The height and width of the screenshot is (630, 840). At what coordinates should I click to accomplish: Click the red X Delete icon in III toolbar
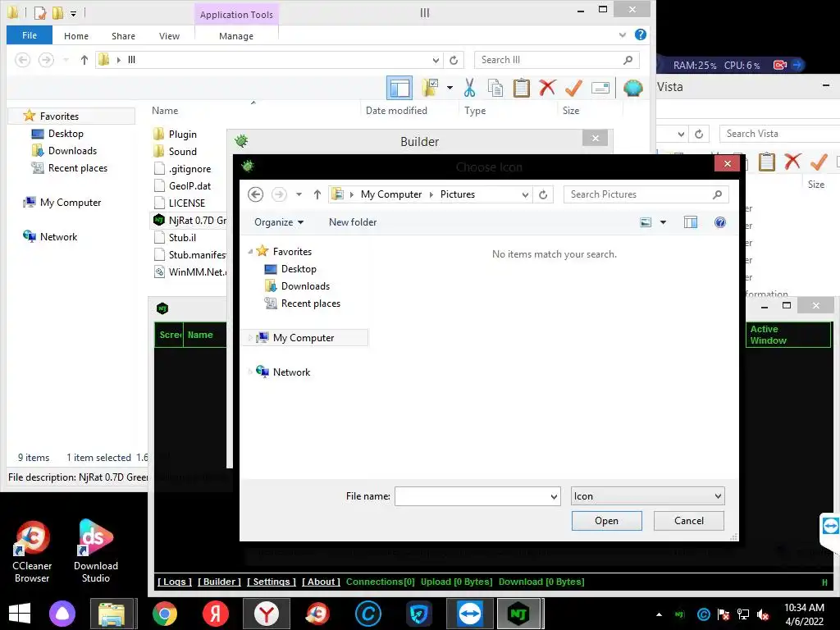[547, 87]
